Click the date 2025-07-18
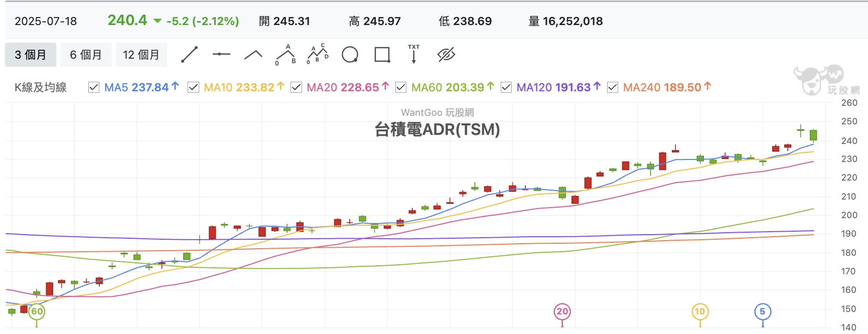 click(x=46, y=21)
